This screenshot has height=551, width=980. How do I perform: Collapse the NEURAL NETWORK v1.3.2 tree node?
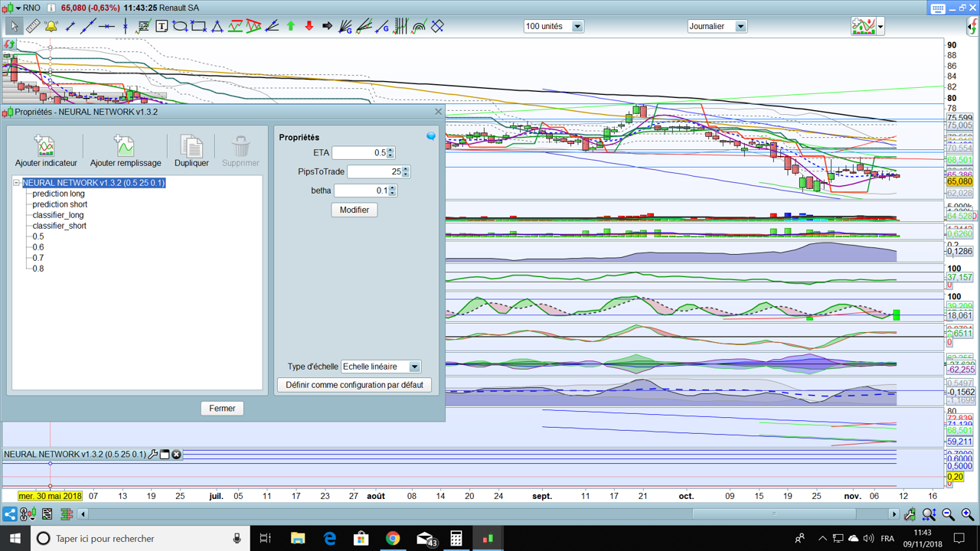tap(17, 183)
